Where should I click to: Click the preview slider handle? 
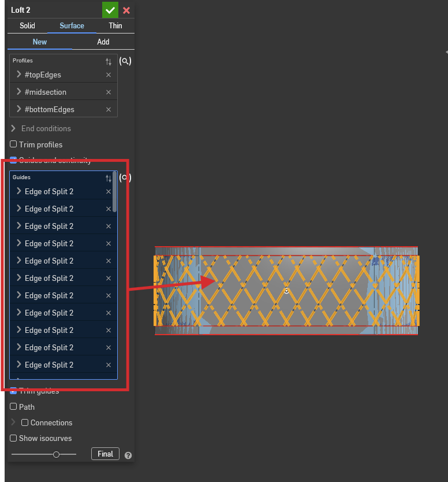pyautogui.click(x=56, y=454)
